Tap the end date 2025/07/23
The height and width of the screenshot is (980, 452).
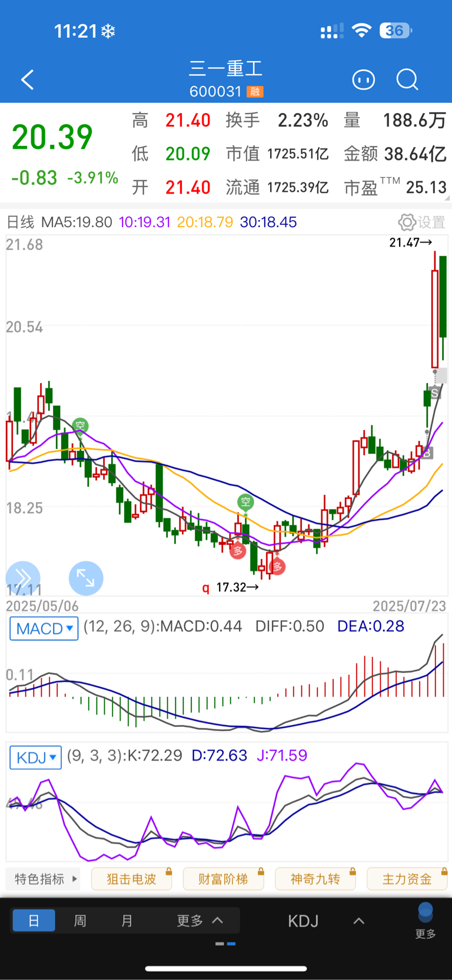[x=409, y=606]
